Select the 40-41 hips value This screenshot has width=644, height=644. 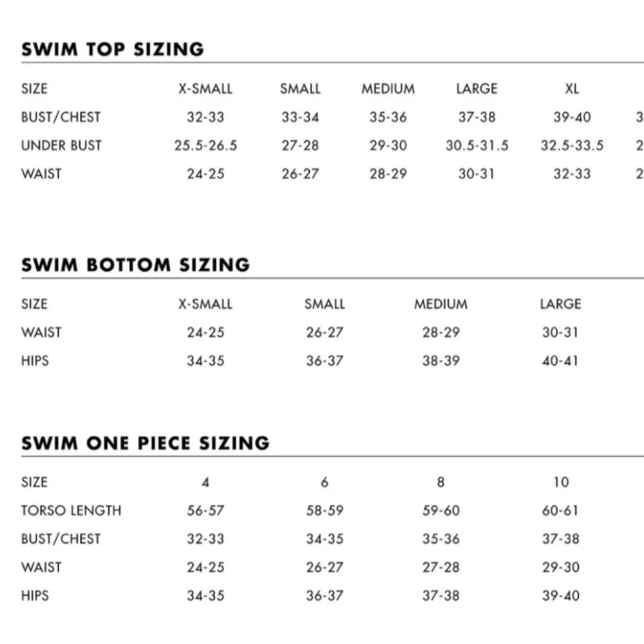560,361
